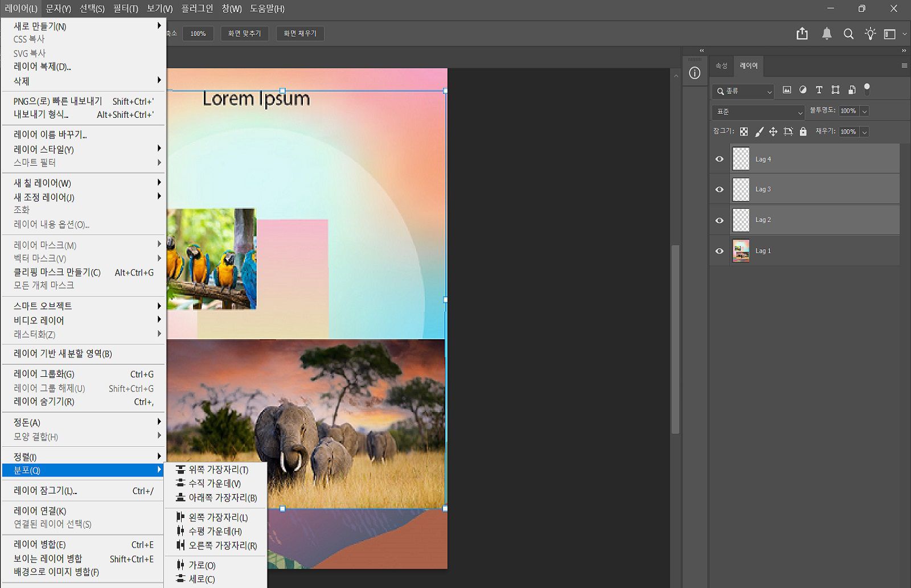Image resolution: width=911 pixels, height=588 pixels.
Task: Open the 종류 layer filter dropdown
Action: (x=743, y=91)
